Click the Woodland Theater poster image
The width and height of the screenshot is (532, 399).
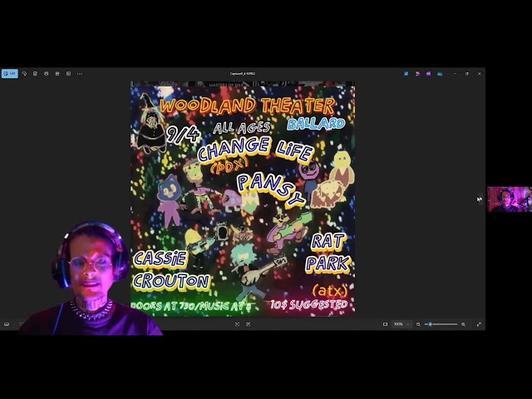[243, 199]
